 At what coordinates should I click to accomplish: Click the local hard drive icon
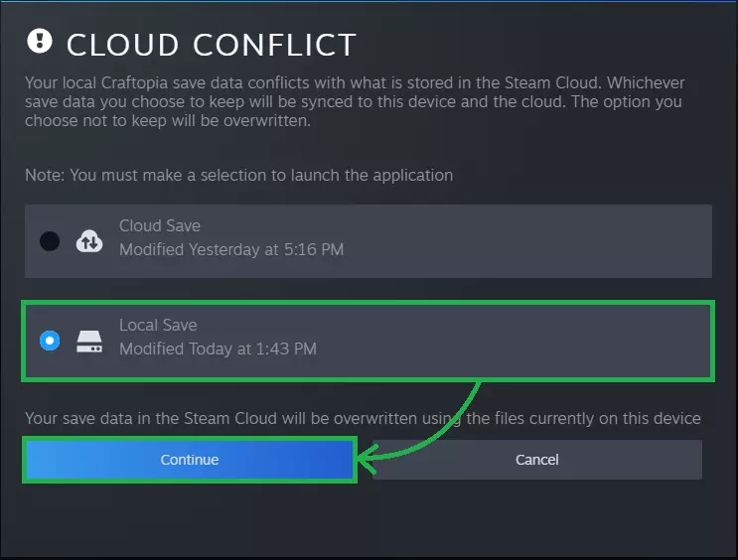[89, 341]
